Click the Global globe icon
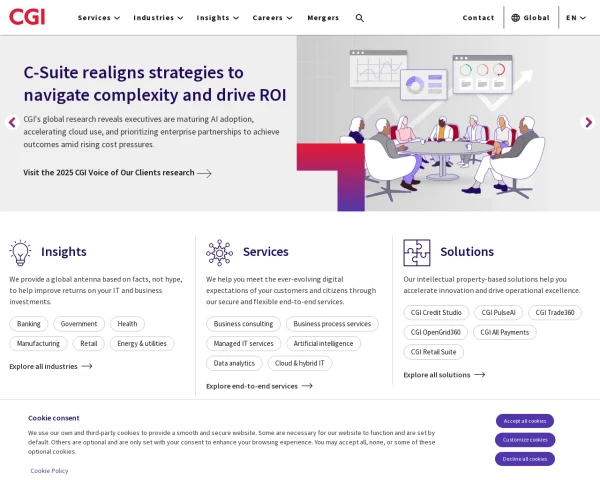The image size is (600, 480). [x=515, y=18]
